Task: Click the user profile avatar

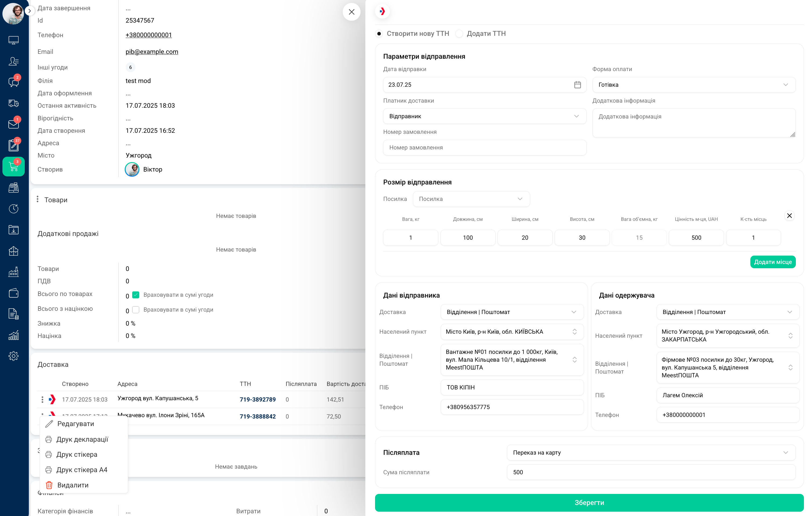Action: point(13,13)
